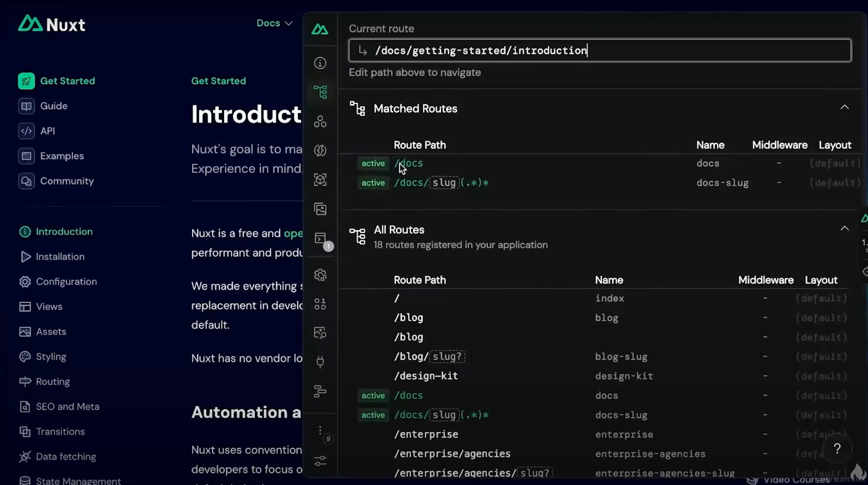Image resolution: width=868 pixels, height=485 pixels.
Task: Open the Components icon in DevTools sidebar
Action: [320, 121]
